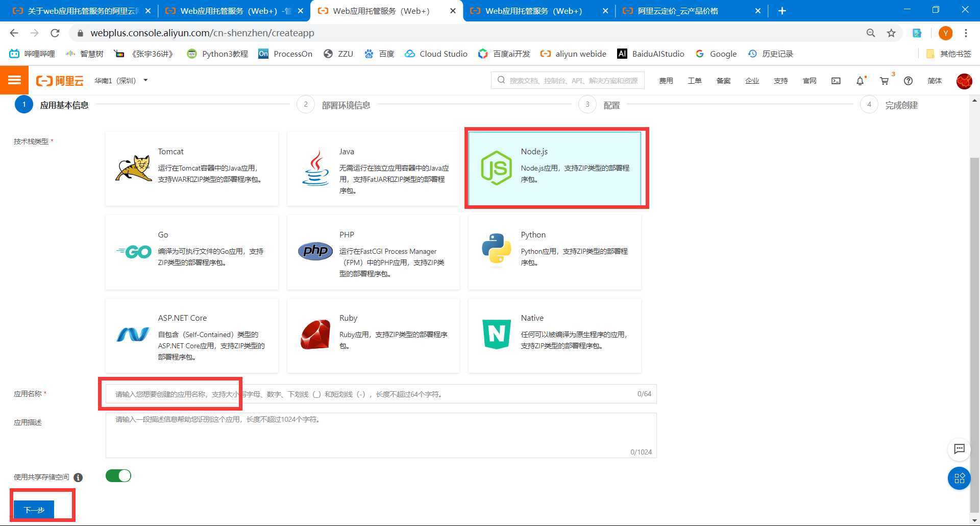980x526 pixels.
Task: Reload the page
Action: [55, 33]
